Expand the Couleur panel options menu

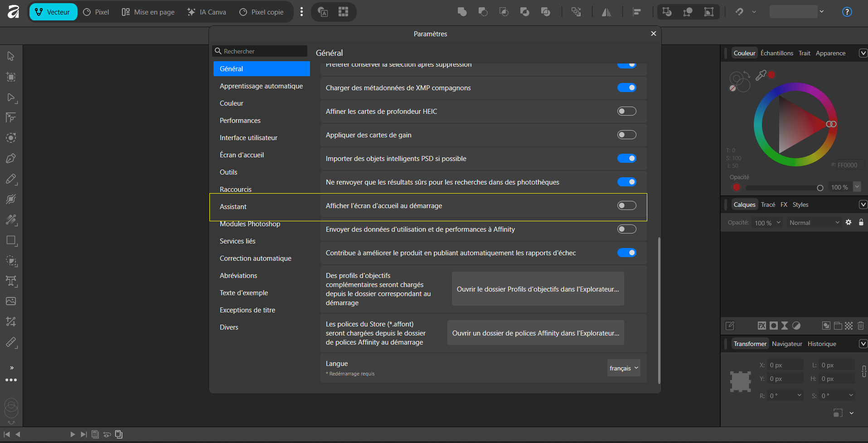coord(863,53)
